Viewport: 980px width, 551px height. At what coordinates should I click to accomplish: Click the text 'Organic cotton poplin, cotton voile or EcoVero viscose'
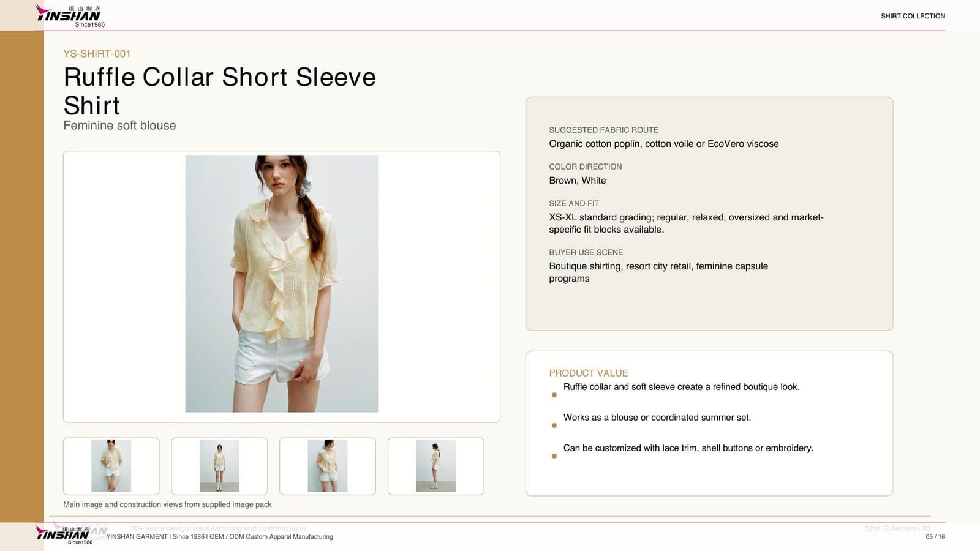pos(664,144)
